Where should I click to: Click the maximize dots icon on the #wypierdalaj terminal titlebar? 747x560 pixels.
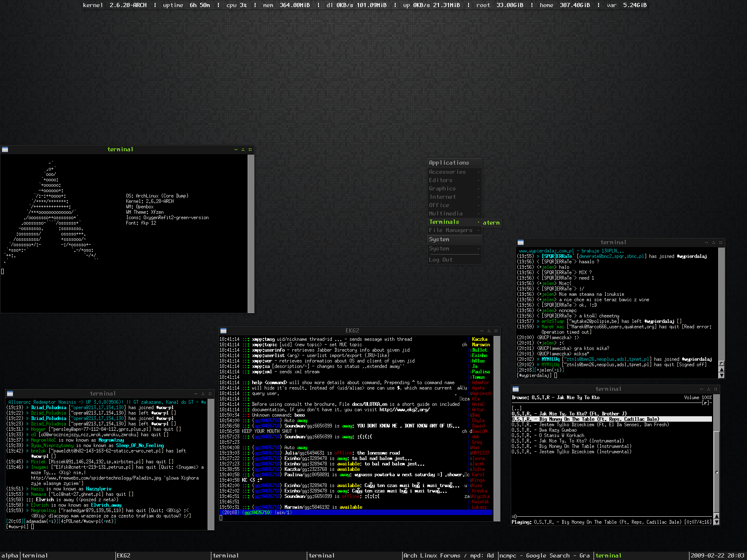pos(714,242)
